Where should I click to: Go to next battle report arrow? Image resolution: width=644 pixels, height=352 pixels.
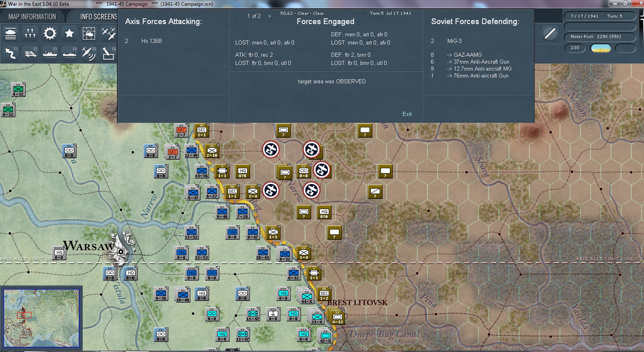click(270, 16)
